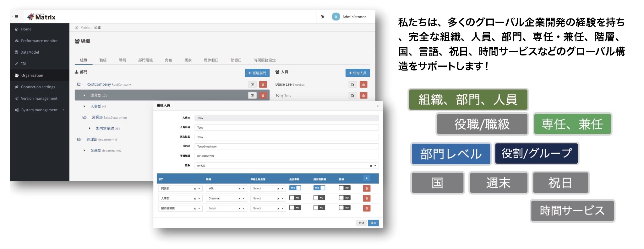This screenshot has width=644, height=249.
Task: Open the language flag icon in the header
Action: (x=322, y=17)
